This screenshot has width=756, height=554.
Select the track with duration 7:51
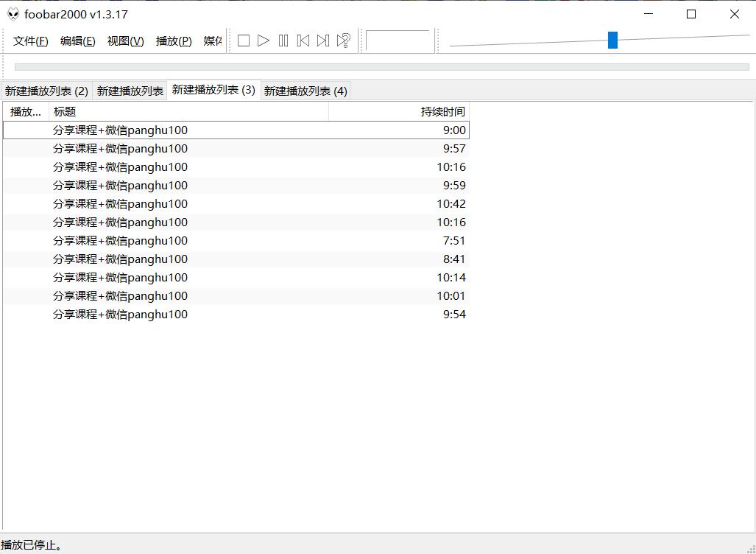tap(221, 240)
